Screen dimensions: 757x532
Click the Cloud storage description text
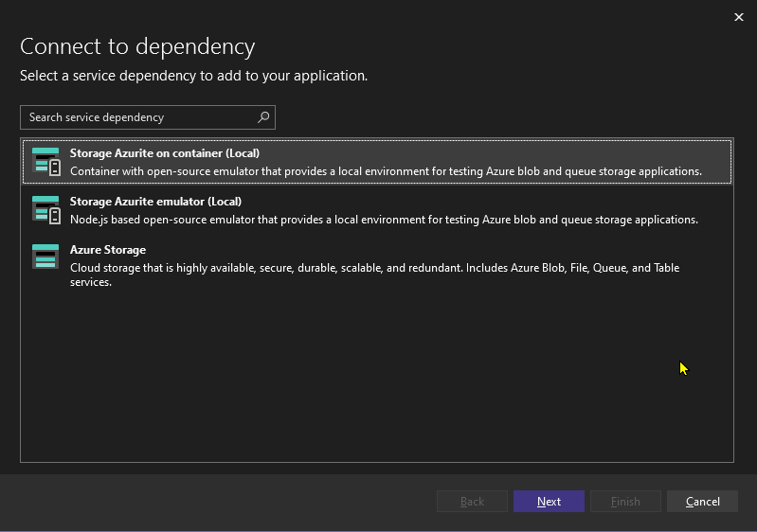tap(374, 275)
